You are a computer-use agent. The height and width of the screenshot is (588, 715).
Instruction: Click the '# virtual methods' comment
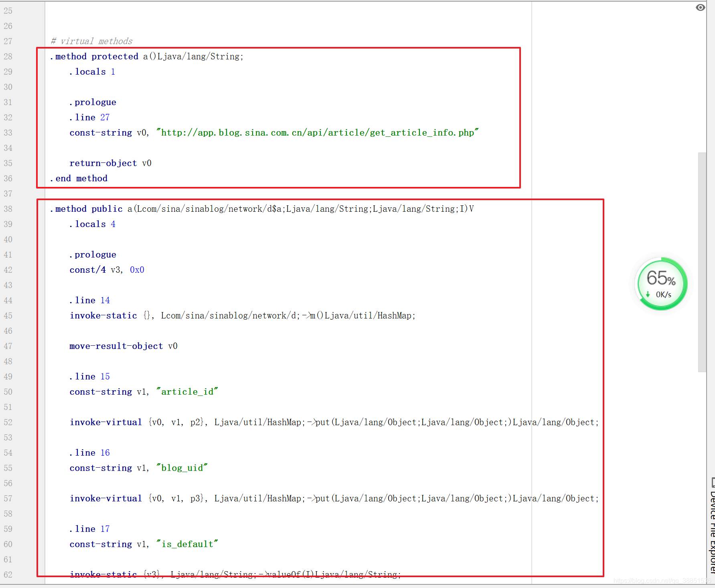(x=91, y=41)
